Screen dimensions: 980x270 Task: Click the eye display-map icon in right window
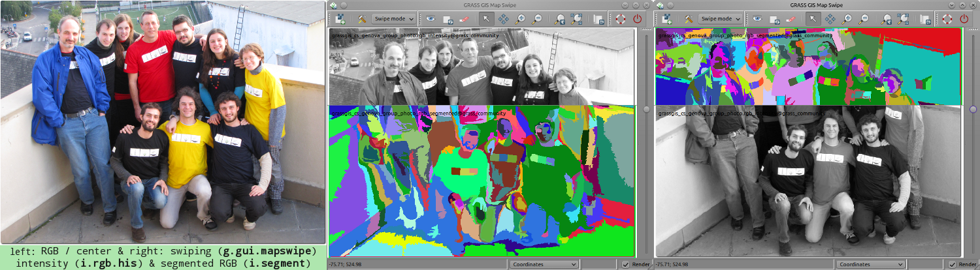pyautogui.click(x=757, y=19)
